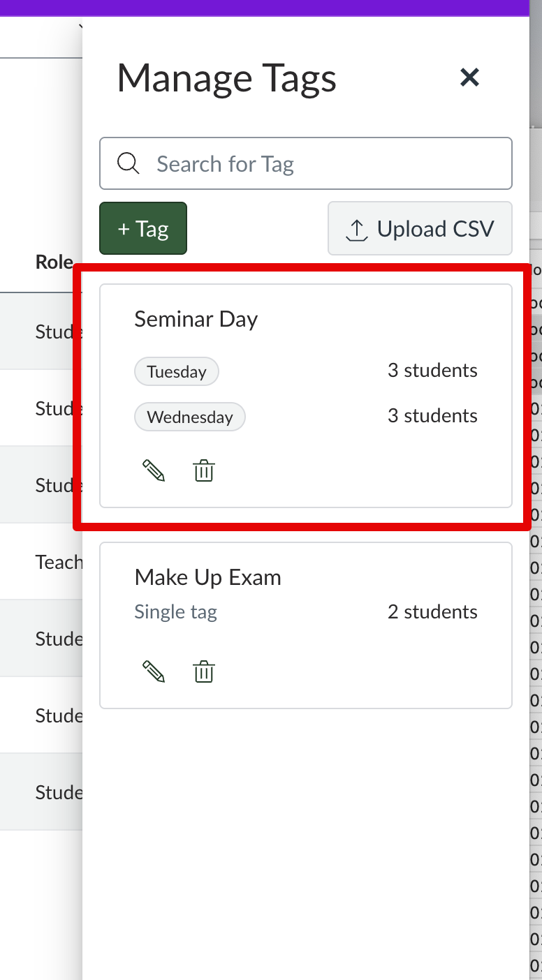Edit the Seminar Day tag set

tap(154, 471)
